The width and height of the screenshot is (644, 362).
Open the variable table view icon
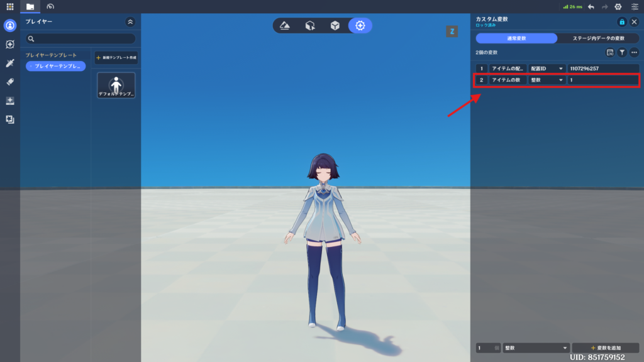click(610, 53)
